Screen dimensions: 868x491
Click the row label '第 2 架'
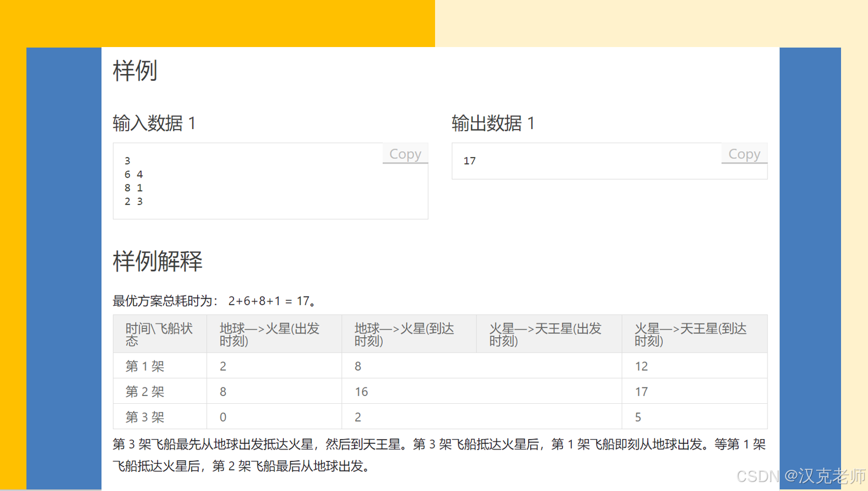tap(145, 391)
